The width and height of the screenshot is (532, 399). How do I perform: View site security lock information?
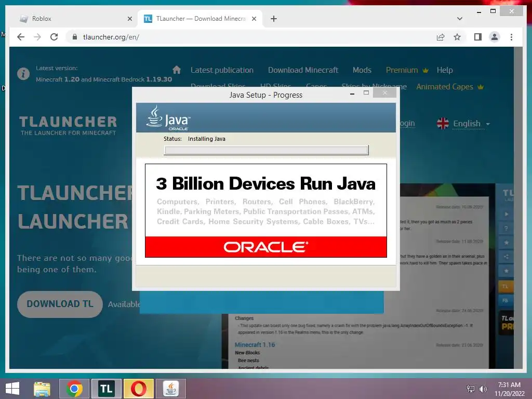[75, 37]
